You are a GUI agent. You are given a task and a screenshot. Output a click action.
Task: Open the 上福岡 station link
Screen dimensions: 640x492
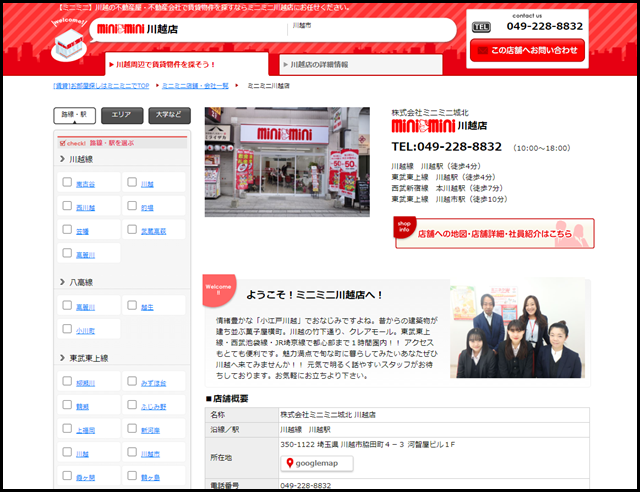click(x=85, y=430)
